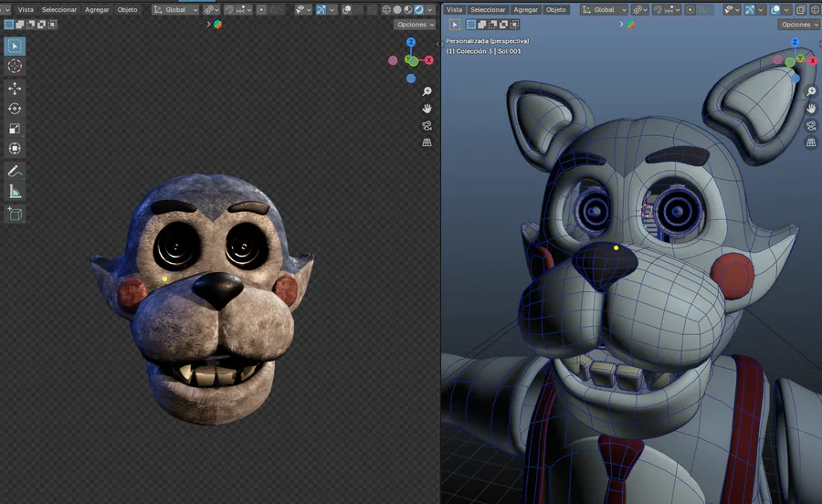Open Vista menu in right viewport
The width and height of the screenshot is (822, 504).
[x=454, y=9]
